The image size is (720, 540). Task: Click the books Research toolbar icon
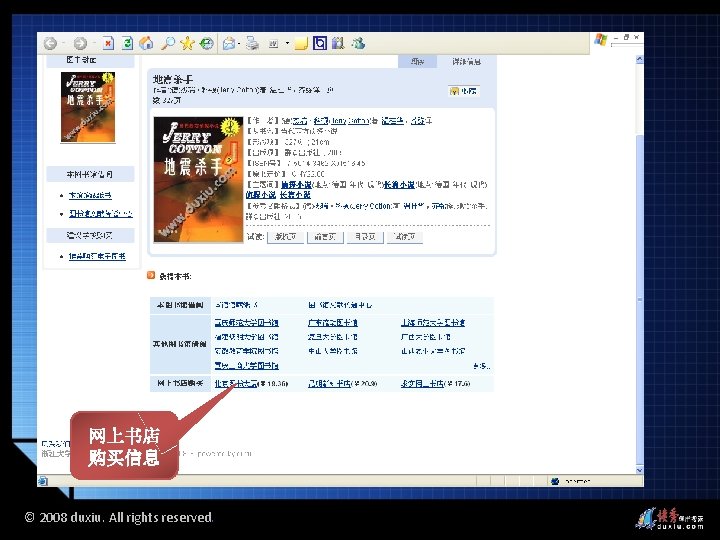(x=338, y=43)
